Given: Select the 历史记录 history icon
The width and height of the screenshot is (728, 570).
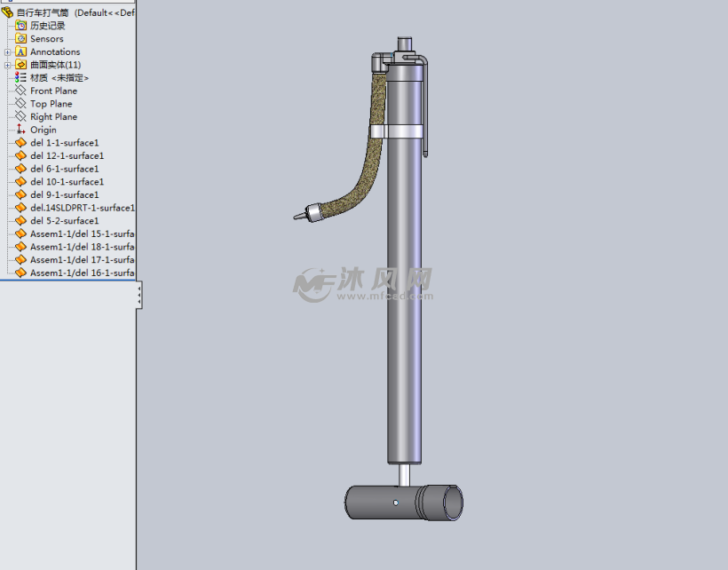Looking at the screenshot, I should point(21,26).
